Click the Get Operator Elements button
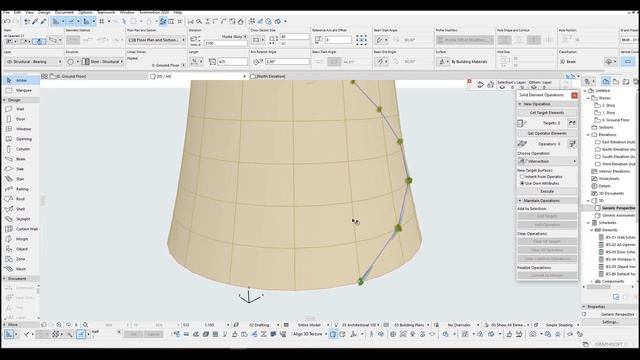This screenshot has width=640, height=360. pyautogui.click(x=547, y=133)
